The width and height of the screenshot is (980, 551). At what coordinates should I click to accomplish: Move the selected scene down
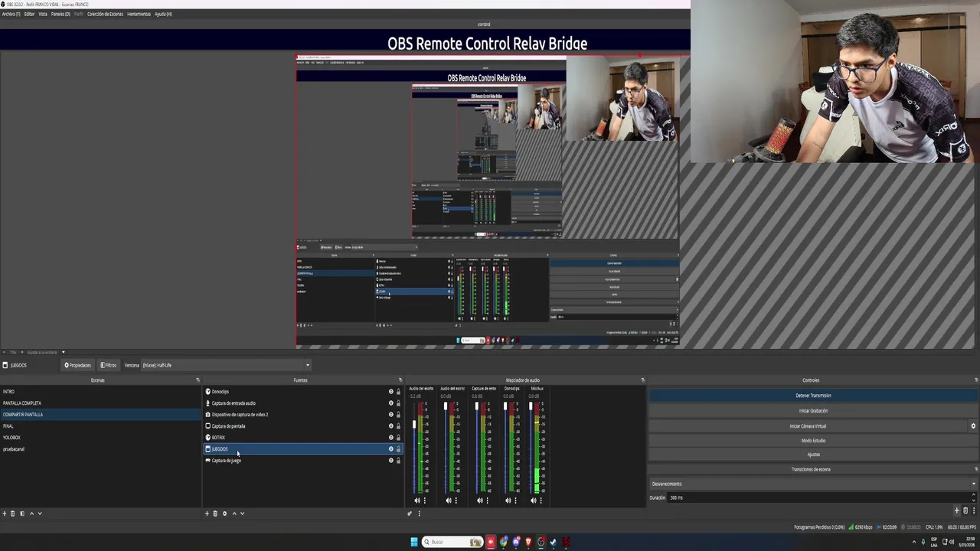[40, 514]
